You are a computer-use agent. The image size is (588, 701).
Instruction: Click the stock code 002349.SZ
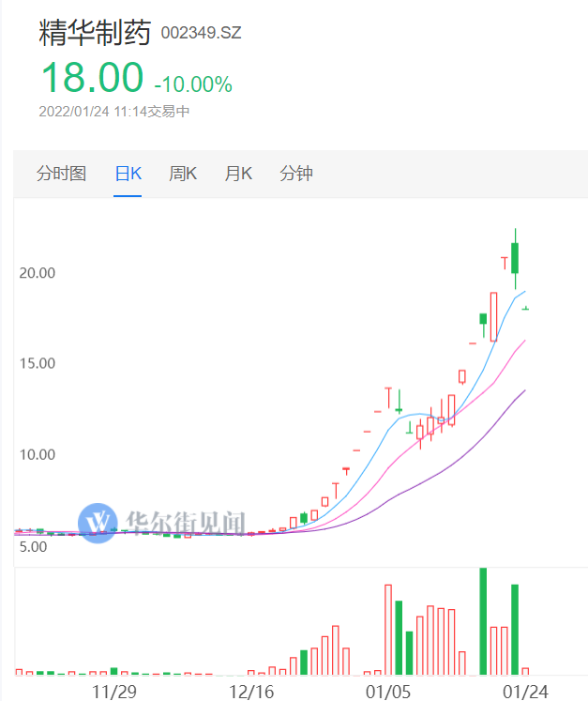point(201,33)
